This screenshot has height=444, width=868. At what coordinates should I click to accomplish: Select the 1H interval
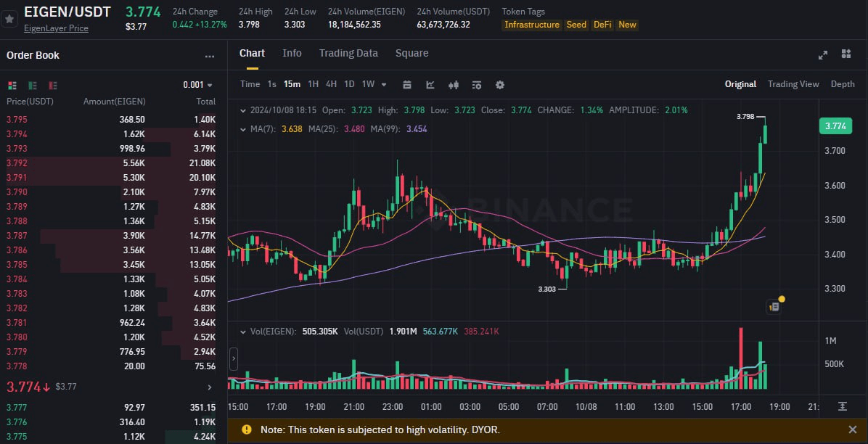[x=313, y=84]
